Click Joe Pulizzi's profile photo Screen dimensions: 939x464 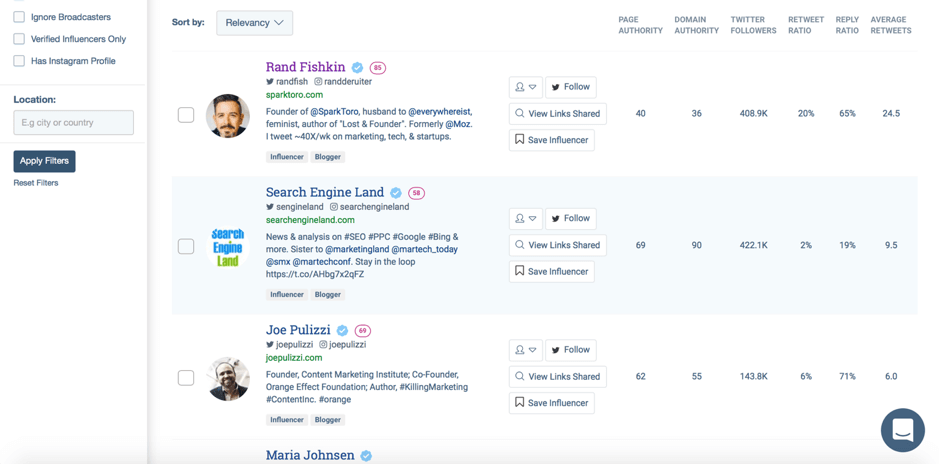[x=228, y=379]
